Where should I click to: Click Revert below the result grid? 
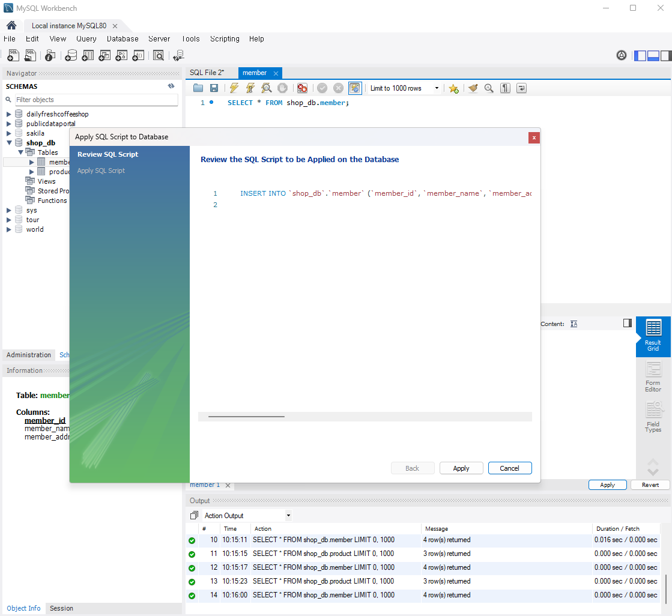coord(650,485)
